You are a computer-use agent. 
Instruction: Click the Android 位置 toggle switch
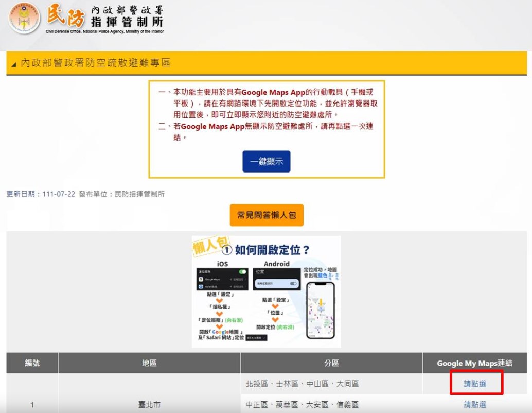tap(293, 283)
